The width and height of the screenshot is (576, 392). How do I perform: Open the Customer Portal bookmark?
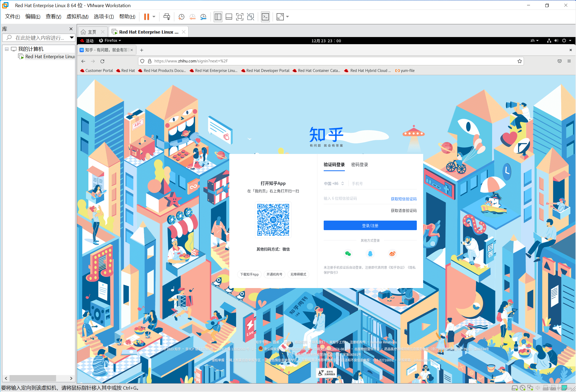[x=97, y=71]
